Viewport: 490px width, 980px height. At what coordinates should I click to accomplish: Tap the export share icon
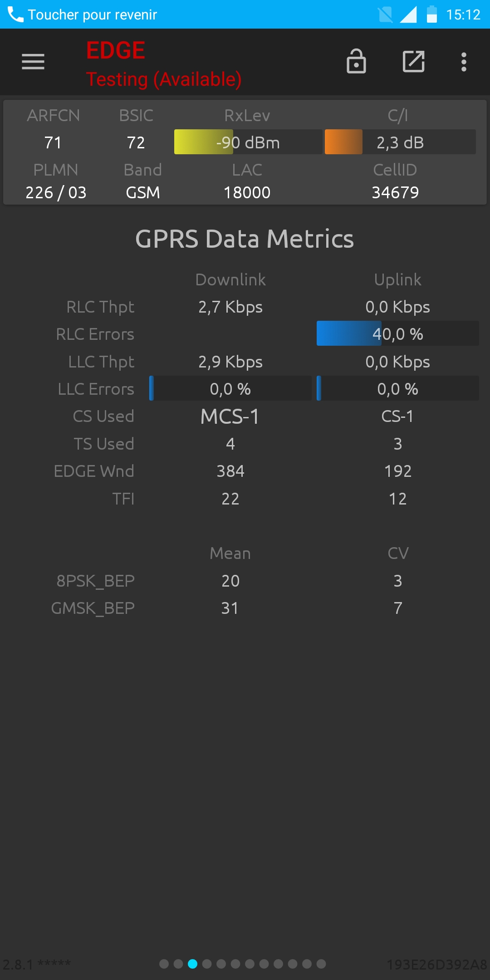pos(414,61)
